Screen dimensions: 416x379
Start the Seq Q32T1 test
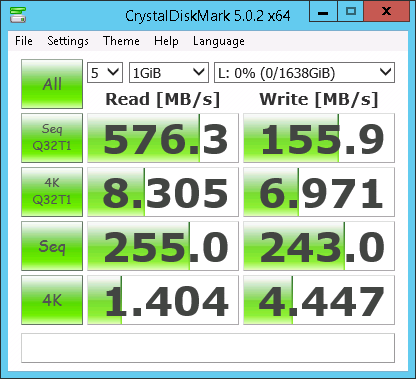pyautogui.click(x=52, y=138)
